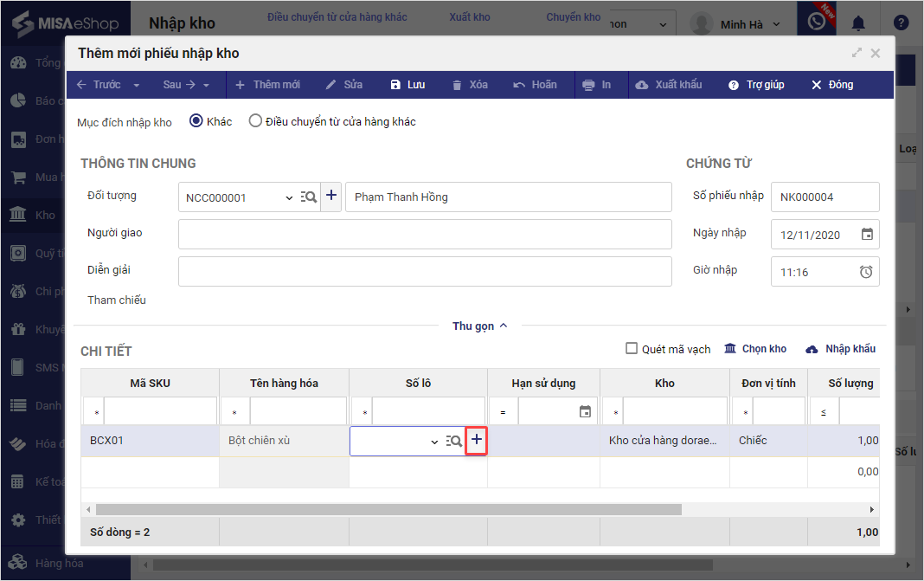Image resolution: width=924 pixels, height=581 pixels.
Task: Click the Thêm mới toolbar button
Action: click(268, 85)
